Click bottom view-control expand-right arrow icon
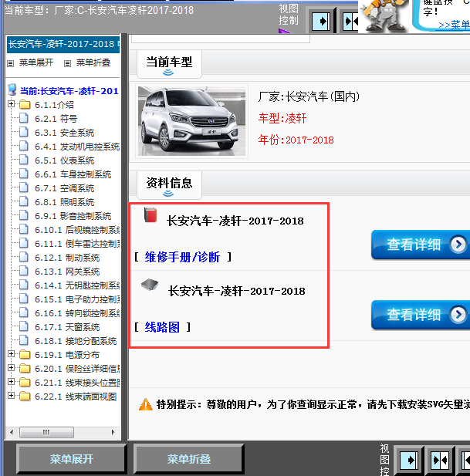This screenshot has height=476, width=470. coord(409,461)
